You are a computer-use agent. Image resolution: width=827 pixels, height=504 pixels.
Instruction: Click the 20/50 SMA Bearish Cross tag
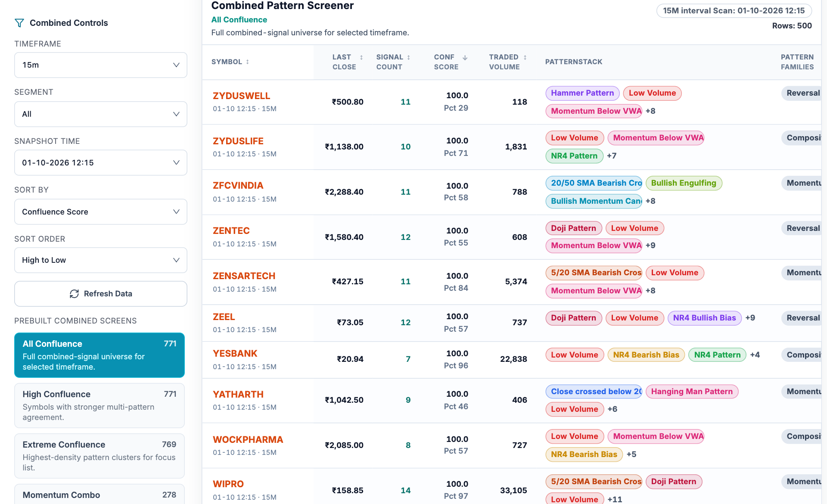pos(594,183)
